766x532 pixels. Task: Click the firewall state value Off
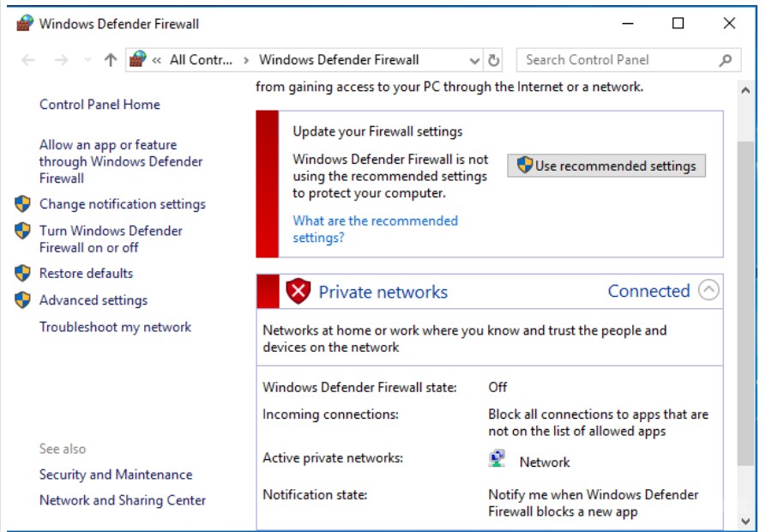(x=498, y=387)
